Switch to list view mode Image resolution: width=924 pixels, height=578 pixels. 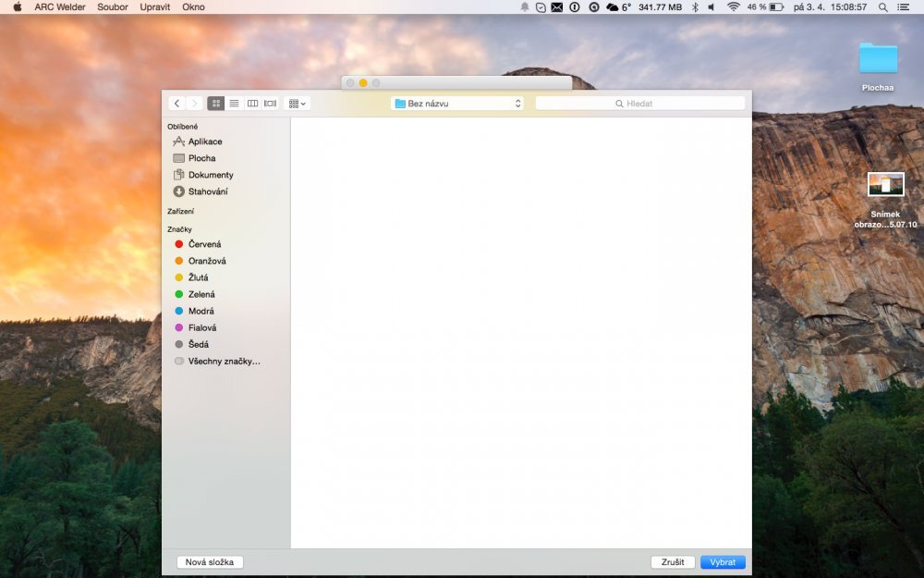coord(234,104)
